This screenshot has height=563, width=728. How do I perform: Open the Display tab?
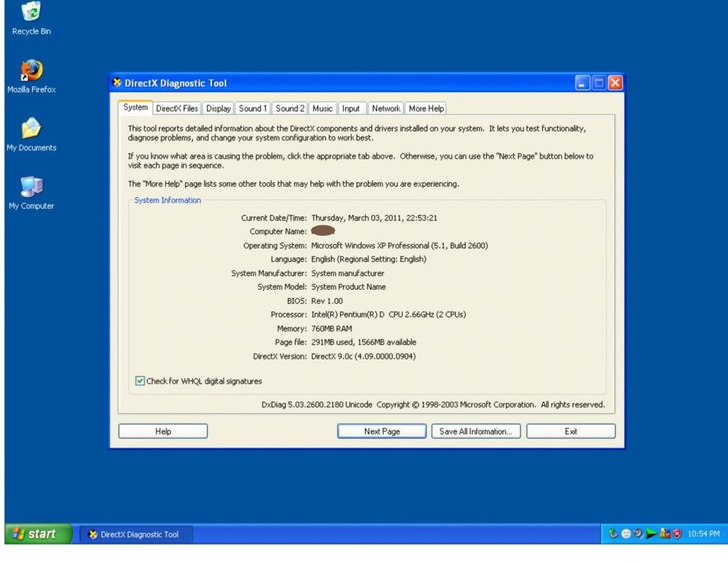[218, 108]
